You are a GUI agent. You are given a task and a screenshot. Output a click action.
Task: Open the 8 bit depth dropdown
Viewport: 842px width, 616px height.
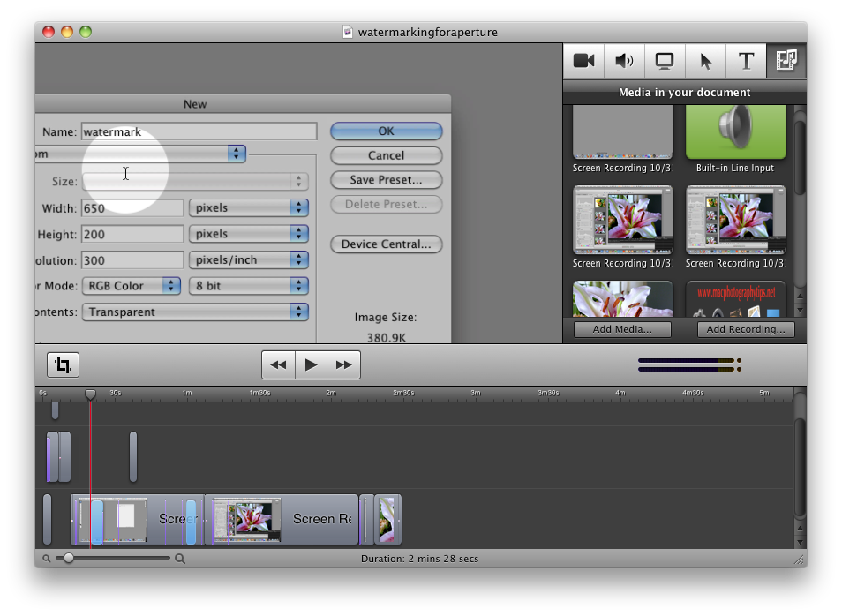pos(248,286)
